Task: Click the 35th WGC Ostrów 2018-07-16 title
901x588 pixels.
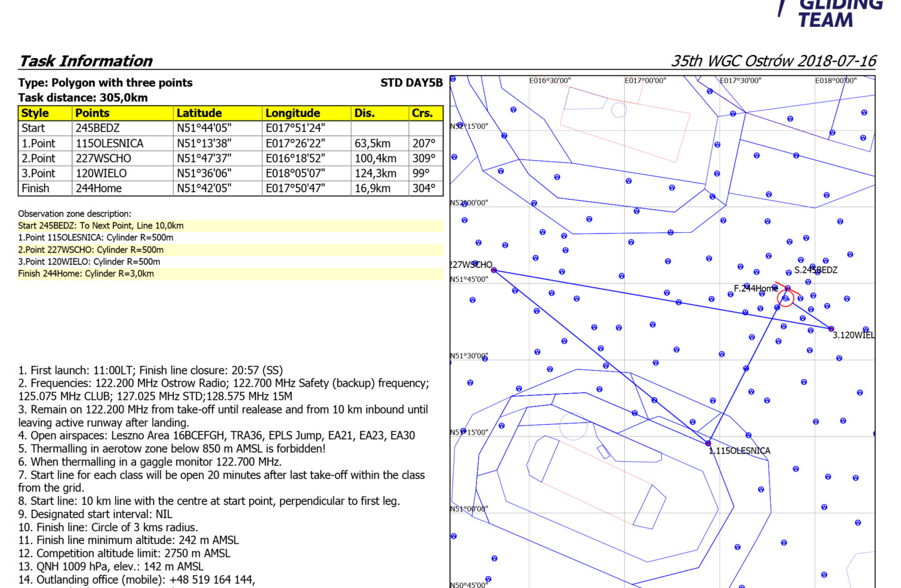Action: click(773, 61)
